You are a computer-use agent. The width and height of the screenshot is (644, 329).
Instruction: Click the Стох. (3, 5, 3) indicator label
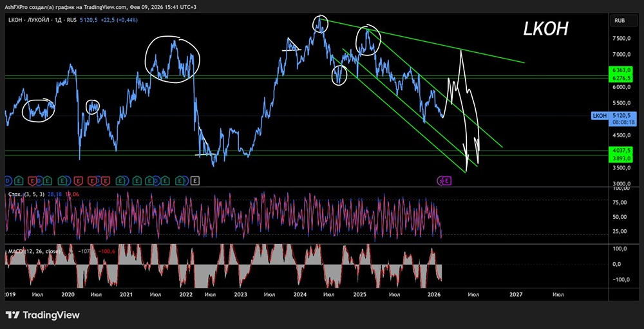pyautogui.click(x=26, y=193)
